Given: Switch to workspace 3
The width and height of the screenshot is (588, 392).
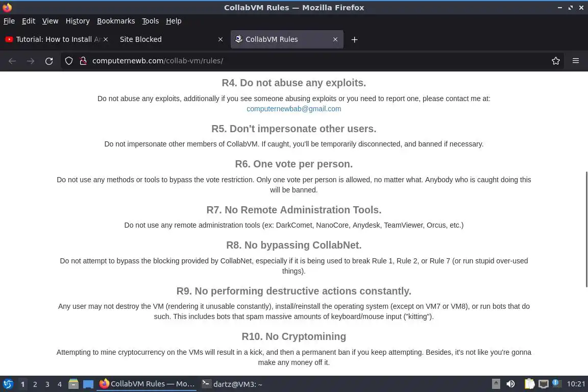Looking at the screenshot, I should [47, 384].
